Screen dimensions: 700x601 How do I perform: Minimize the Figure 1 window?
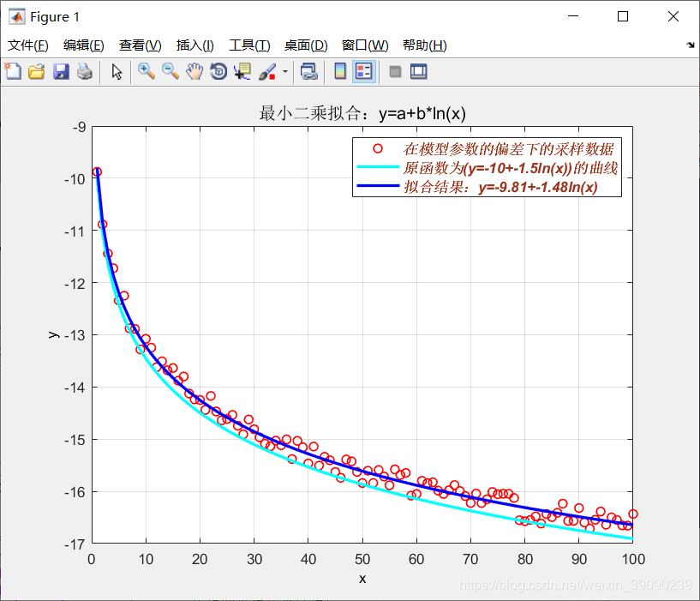tap(573, 16)
